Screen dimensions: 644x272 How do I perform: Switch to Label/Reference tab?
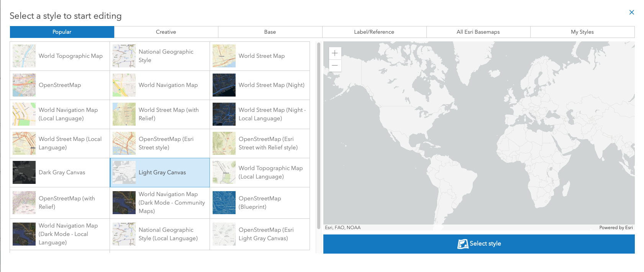tap(374, 32)
